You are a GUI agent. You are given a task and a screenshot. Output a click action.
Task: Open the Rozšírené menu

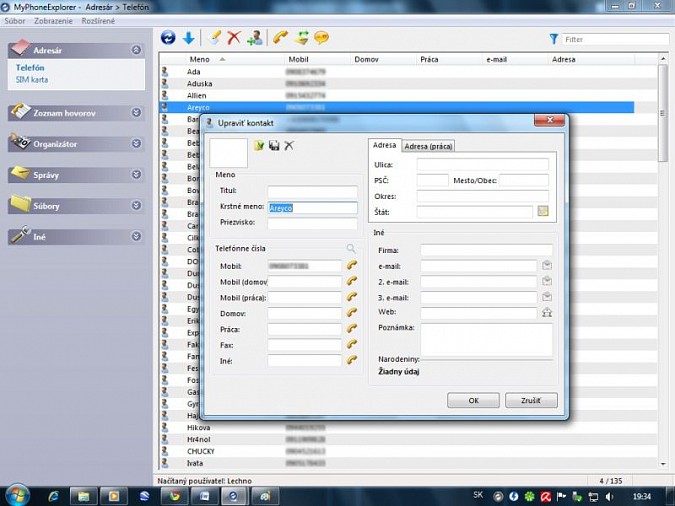coord(98,21)
